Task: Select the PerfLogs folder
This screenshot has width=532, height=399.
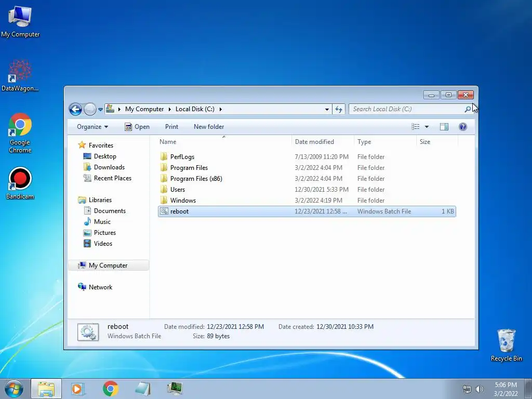Action: click(307, 157)
